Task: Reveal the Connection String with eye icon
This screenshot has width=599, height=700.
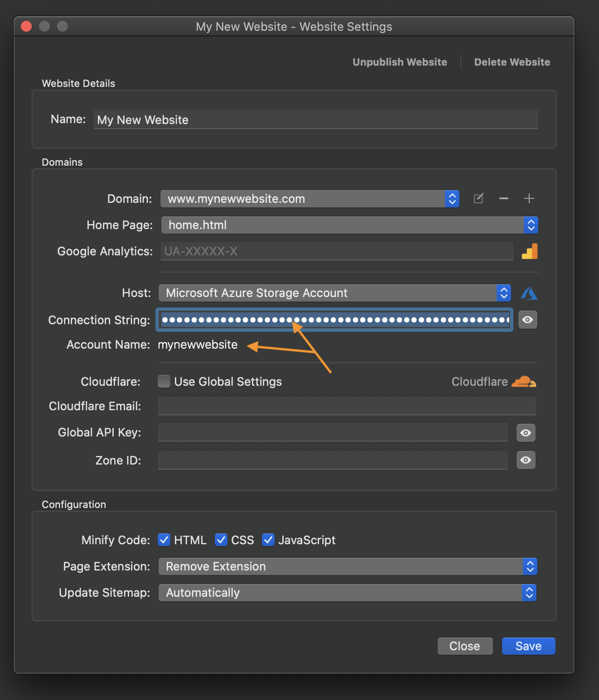Action: pyautogui.click(x=527, y=320)
